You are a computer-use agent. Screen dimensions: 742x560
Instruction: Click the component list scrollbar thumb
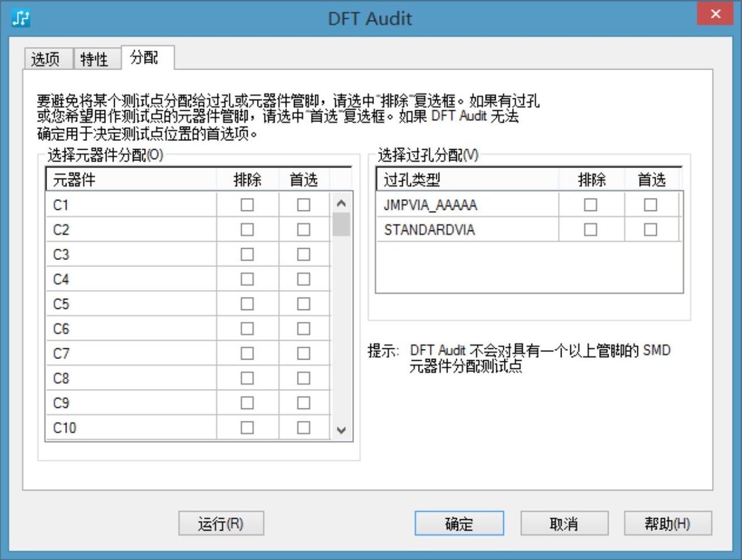coord(342,224)
